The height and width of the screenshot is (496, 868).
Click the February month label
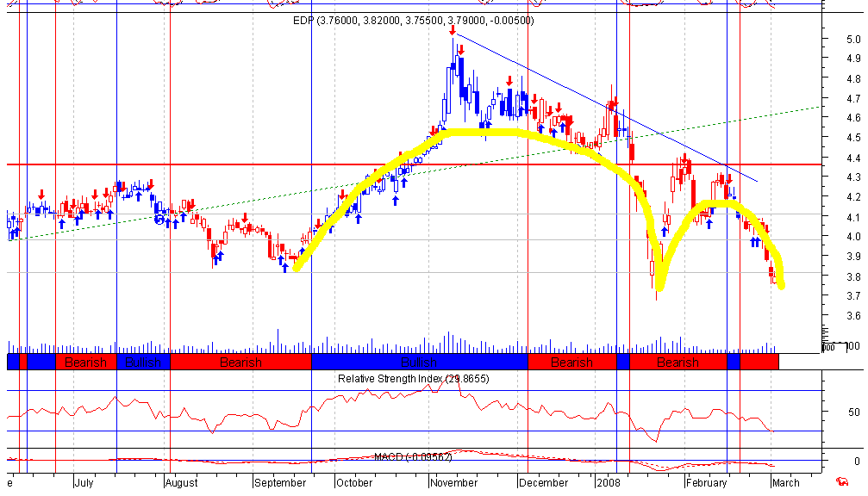(x=706, y=483)
